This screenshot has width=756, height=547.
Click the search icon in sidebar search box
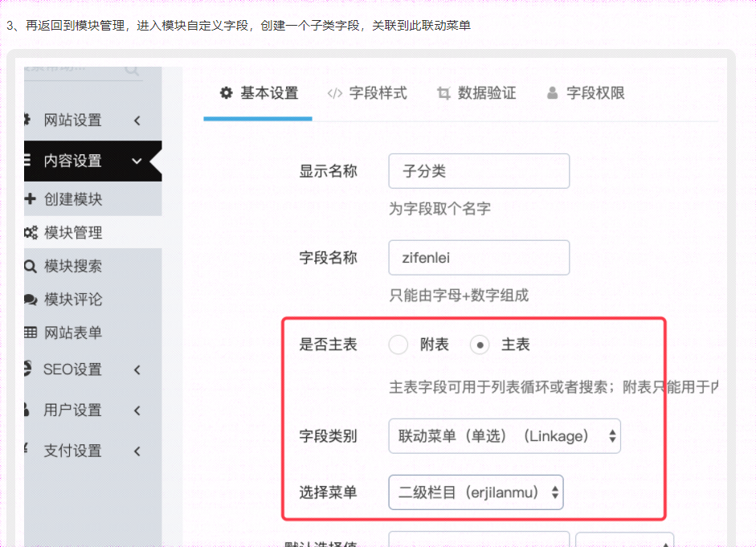point(132,71)
